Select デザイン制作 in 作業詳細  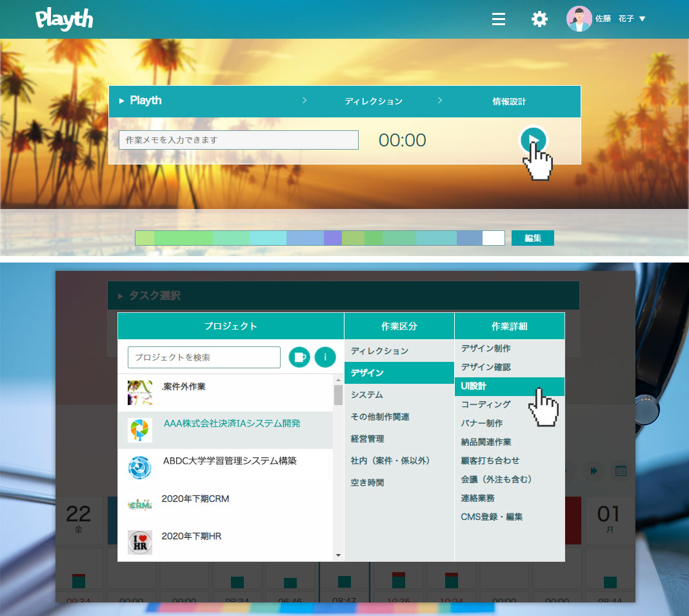(510, 348)
